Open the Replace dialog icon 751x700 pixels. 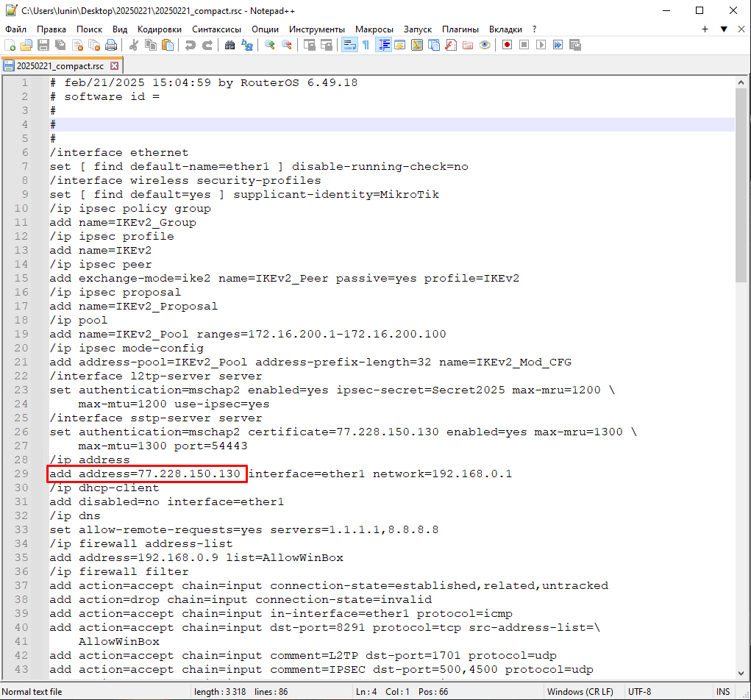[x=246, y=45]
